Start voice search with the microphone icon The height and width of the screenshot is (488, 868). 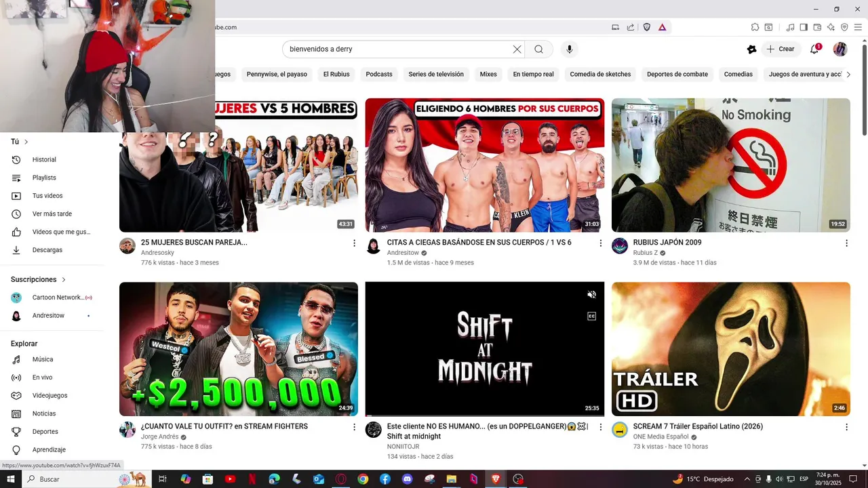[570, 49]
